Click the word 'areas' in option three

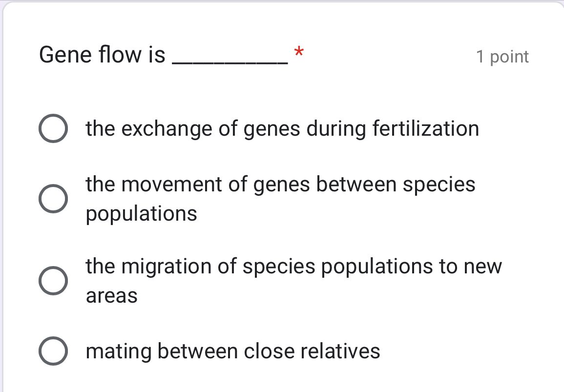tap(111, 295)
